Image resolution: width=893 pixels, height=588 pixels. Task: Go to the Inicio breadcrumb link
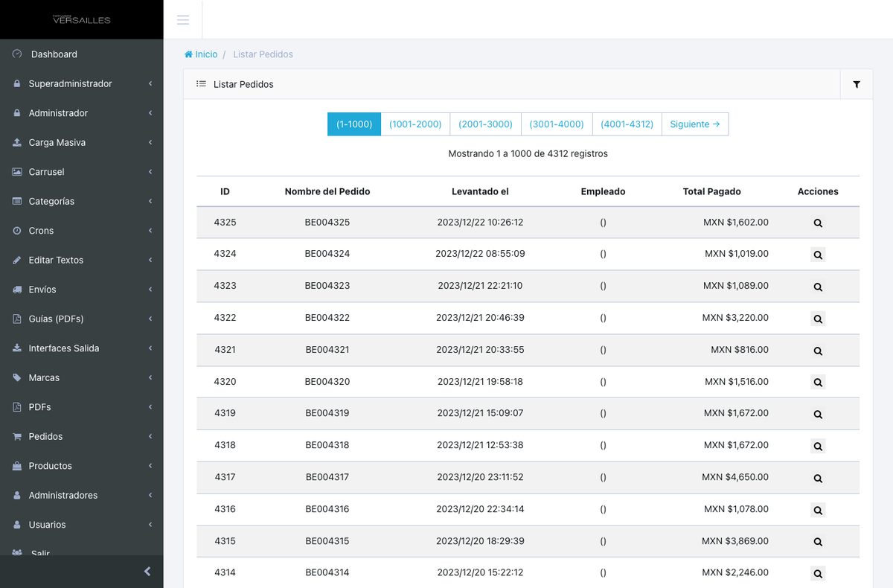[x=201, y=54]
